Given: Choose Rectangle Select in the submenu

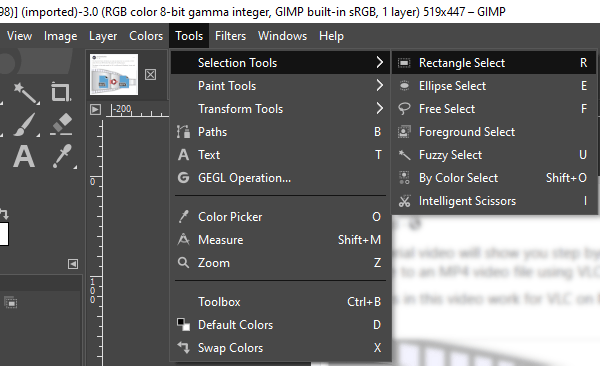Looking at the screenshot, I should [494, 62].
